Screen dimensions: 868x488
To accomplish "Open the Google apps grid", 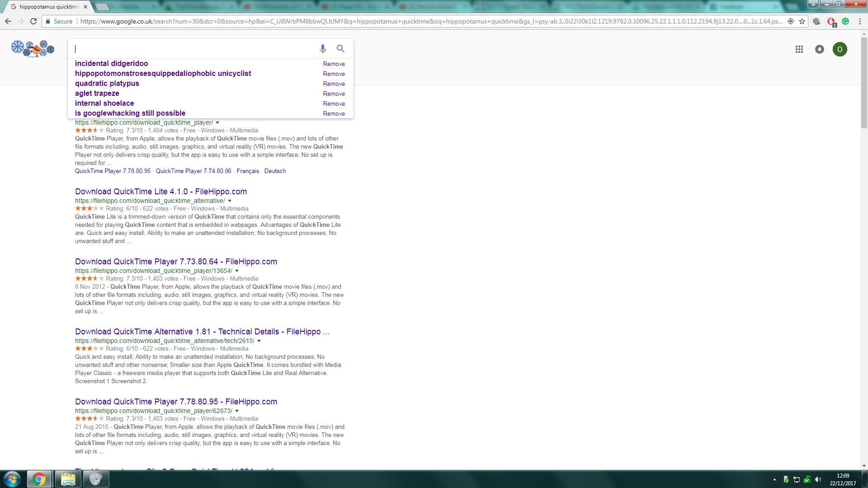I will click(x=799, y=49).
